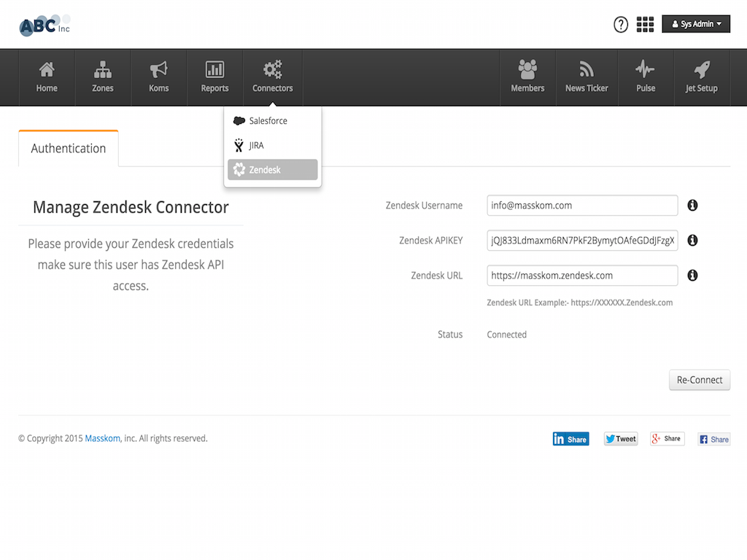Expand the Sys Admin user dropdown
The image size is (747, 560).
[696, 24]
